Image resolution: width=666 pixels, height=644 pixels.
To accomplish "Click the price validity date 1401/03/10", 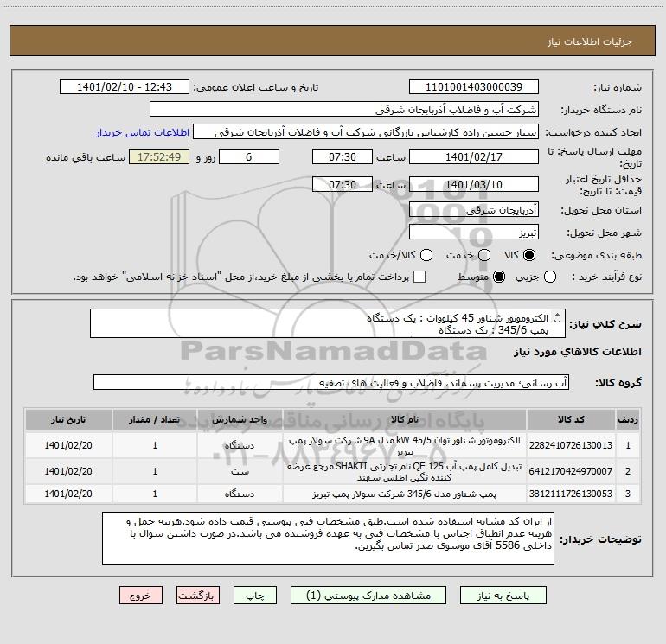I will [474, 184].
